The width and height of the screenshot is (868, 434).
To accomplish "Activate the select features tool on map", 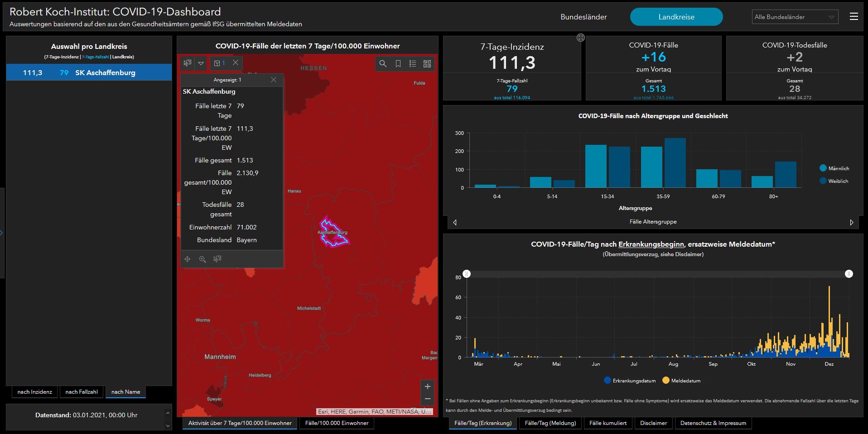I will pyautogui.click(x=188, y=63).
